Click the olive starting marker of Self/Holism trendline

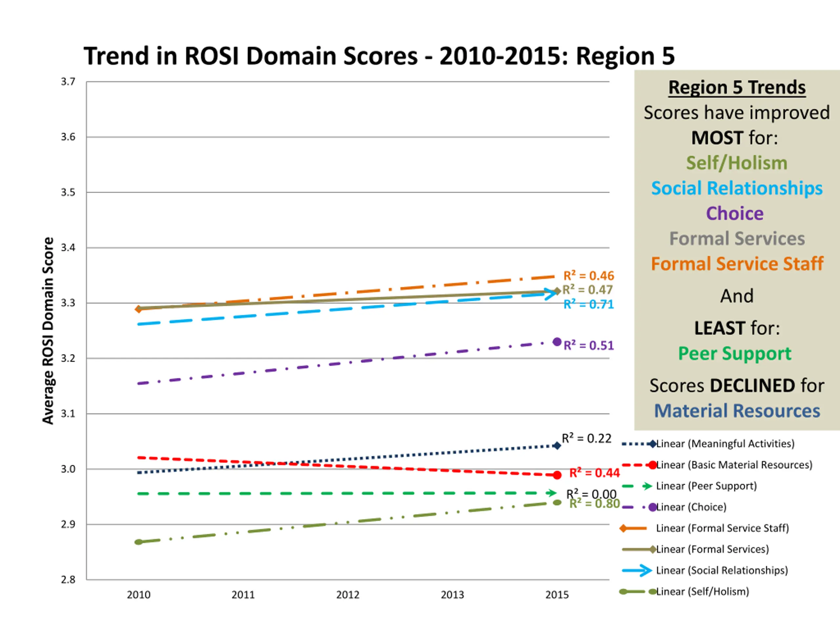coord(138,542)
